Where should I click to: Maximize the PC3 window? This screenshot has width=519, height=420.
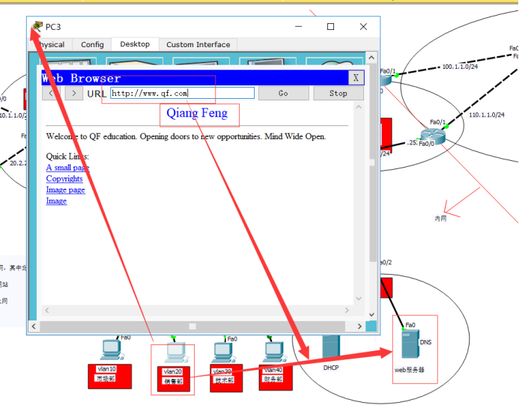pos(330,26)
